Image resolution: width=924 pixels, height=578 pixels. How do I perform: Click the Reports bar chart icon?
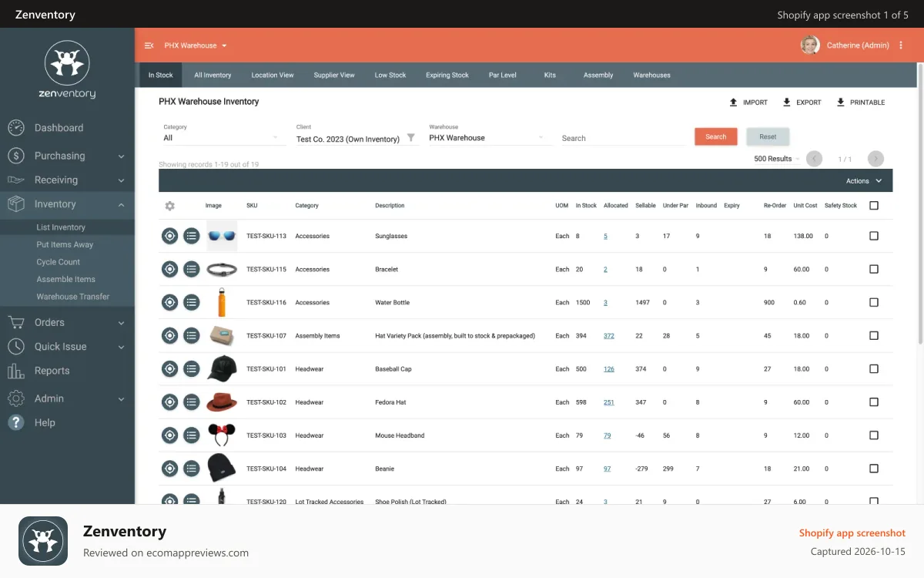pos(16,371)
